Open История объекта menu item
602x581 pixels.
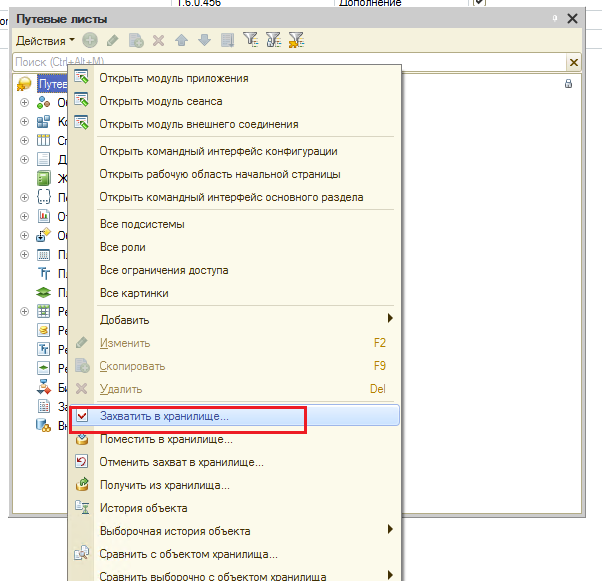click(x=235, y=508)
